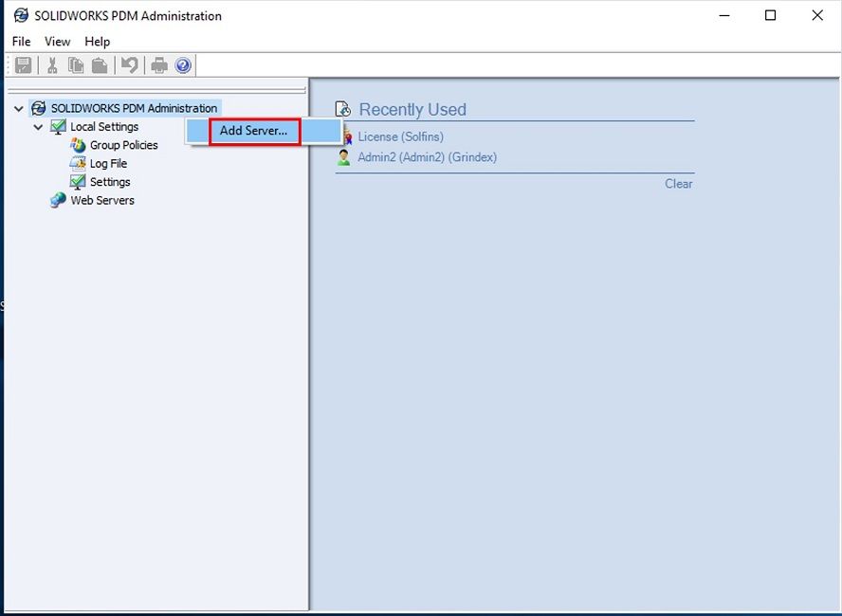Select the Web Servers globe icon
The image size is (842, 616).
tap(58, 201)
